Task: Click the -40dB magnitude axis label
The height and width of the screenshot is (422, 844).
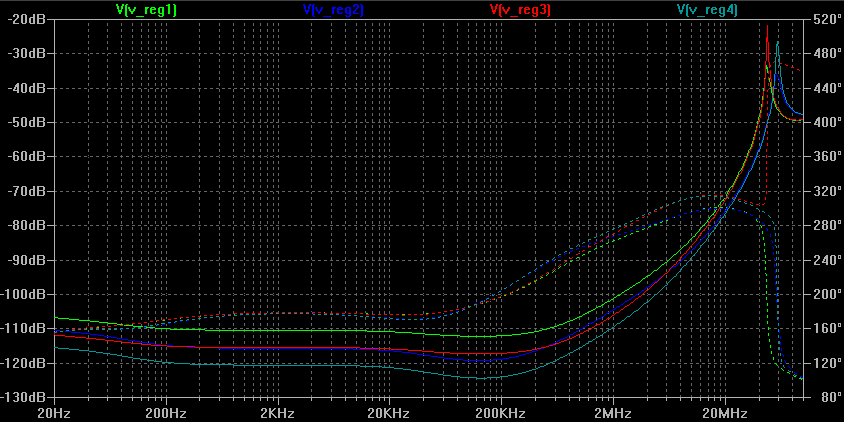Action: point(26,88)
